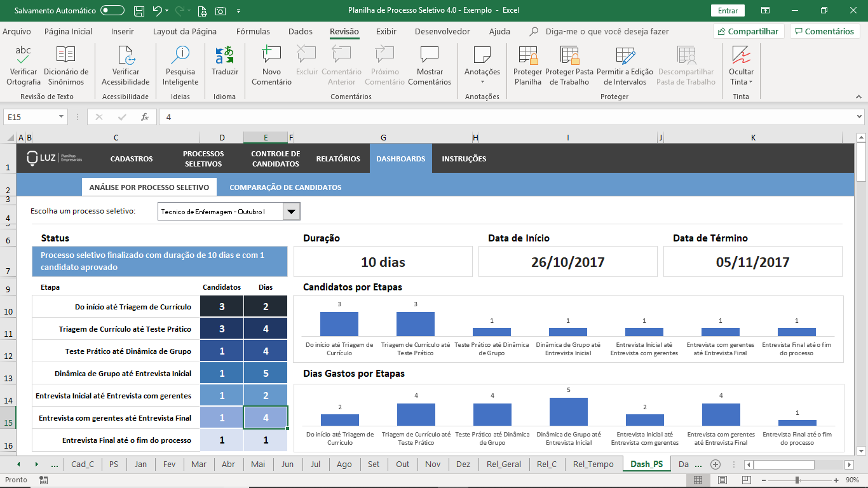Click the LUZ Planilhas Empresariais logo
868x488 pixels.
[55, 159]
